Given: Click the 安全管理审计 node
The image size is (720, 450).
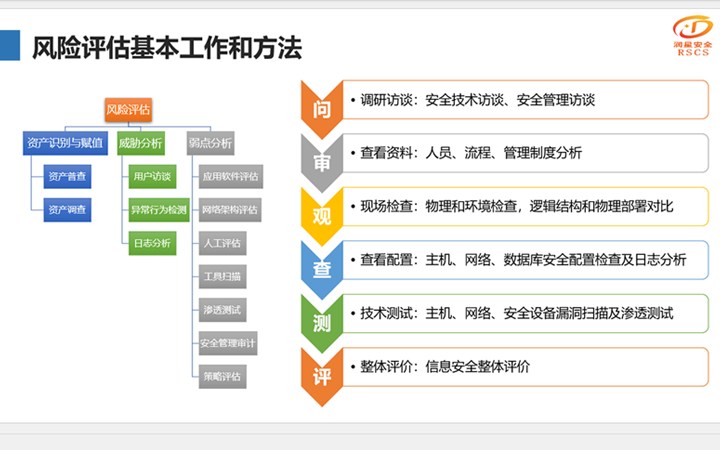Looking at the screenshot, I should point(228,343).
